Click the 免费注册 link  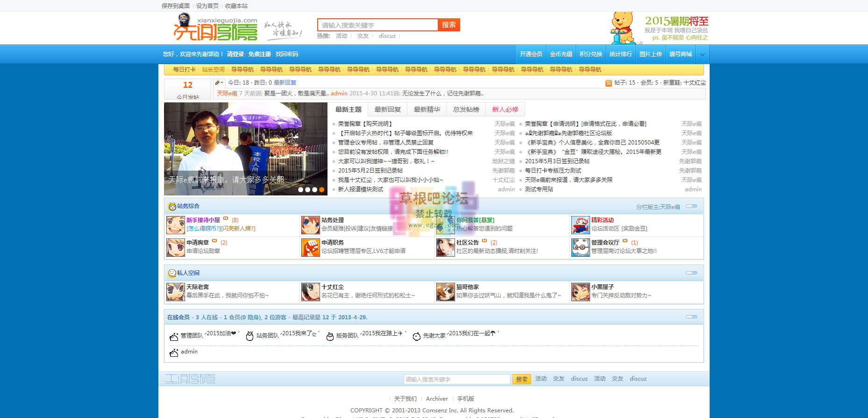click(259, 54)
